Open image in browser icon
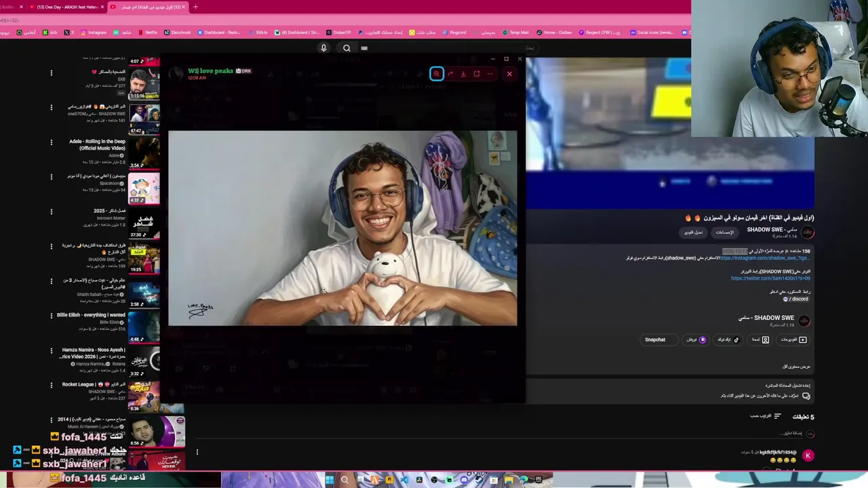868x488 pixels. pyautogui.click(x=477, y=74)
